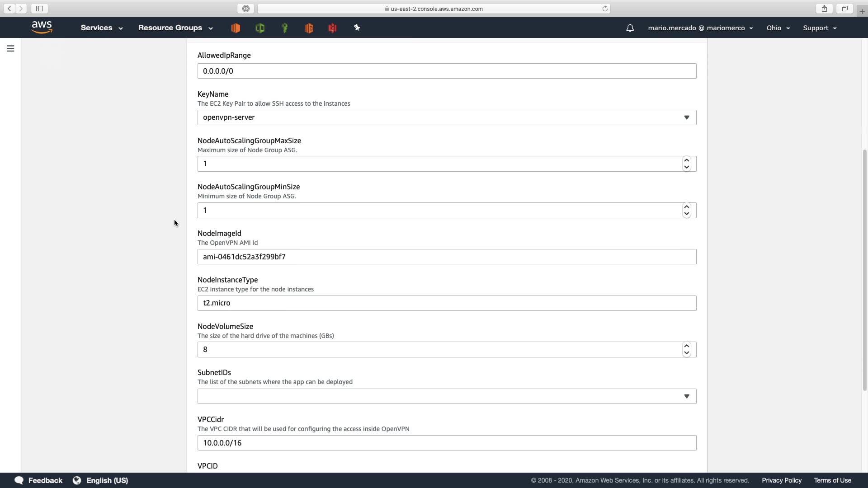
Task: Open the Feedback chat bubble
Action: [19, 480]
